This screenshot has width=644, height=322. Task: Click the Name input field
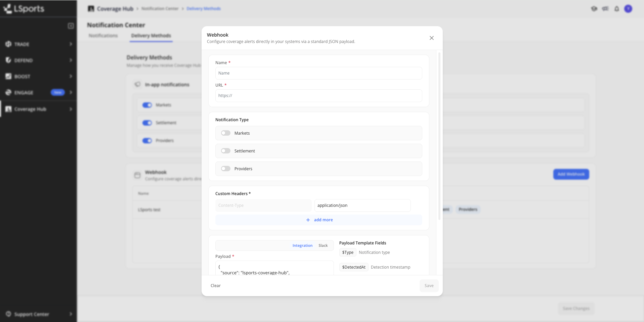point(318,73)
